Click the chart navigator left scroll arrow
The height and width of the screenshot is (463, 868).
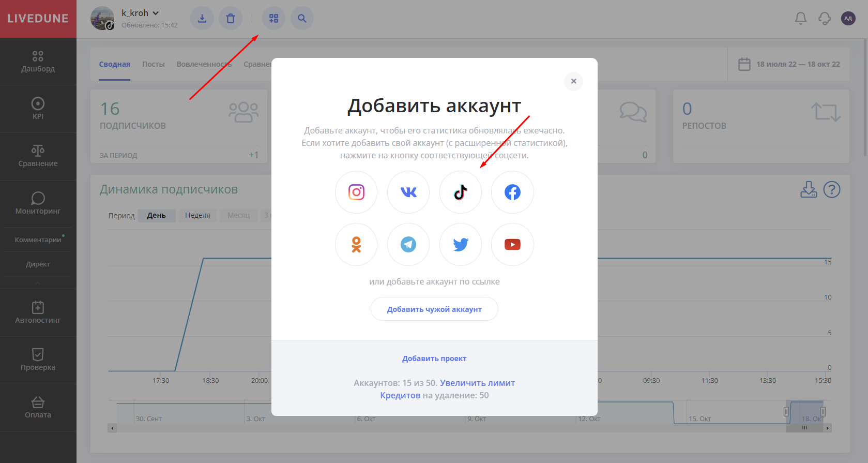pos(112,428)
